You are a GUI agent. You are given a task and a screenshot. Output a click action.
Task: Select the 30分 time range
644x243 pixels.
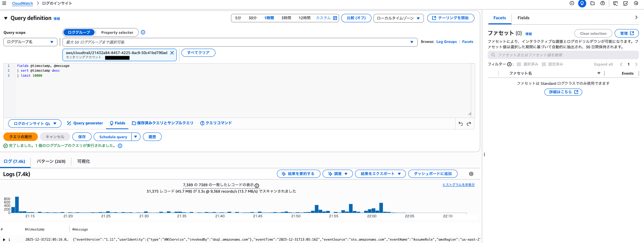253,18
